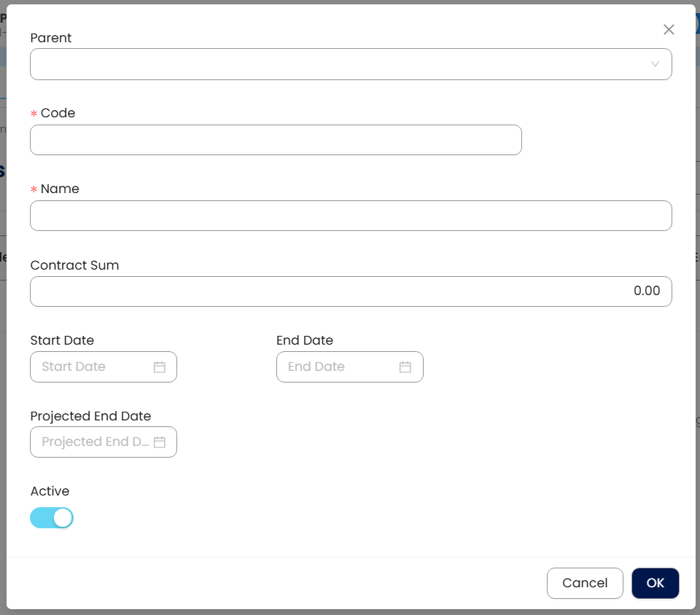Focus the Code input field
The image size is (700, 615).
click(x=276, y=140)
